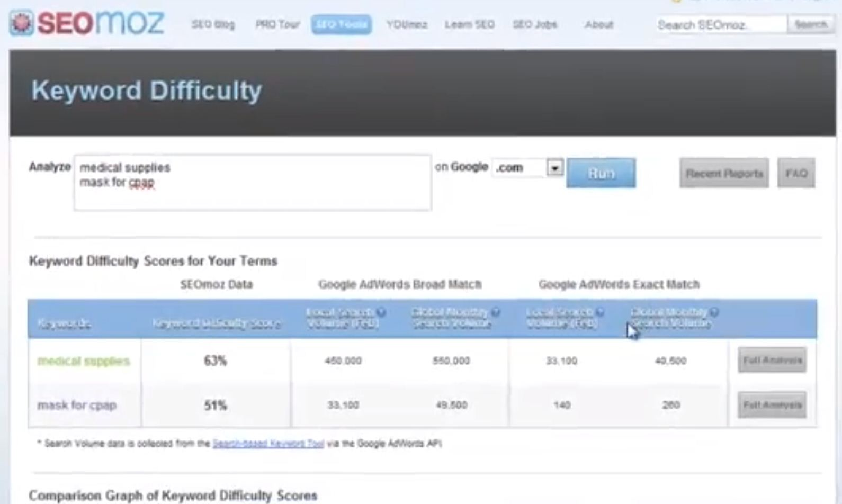Open Recent Reports

724,173
